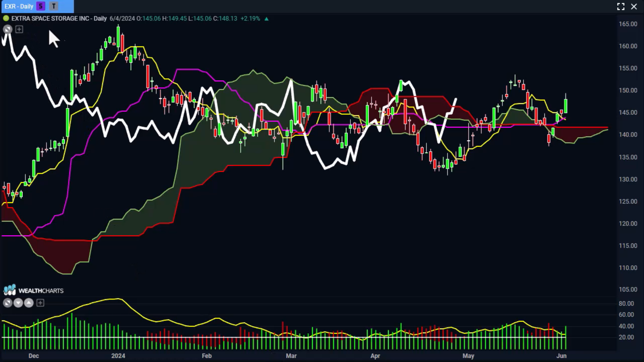Click the open value O:145.06
Image resolution: width=644 pixels, height=362 pixels.
point(149,18)
